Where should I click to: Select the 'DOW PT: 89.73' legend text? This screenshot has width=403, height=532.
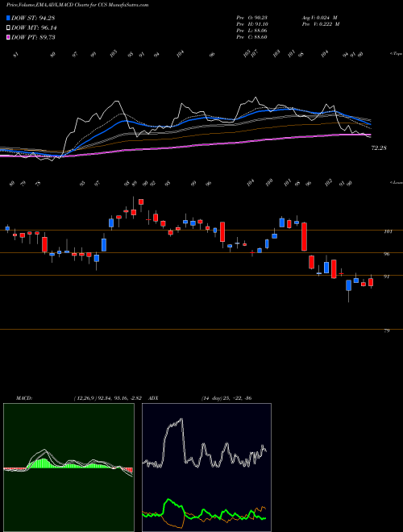33,37
